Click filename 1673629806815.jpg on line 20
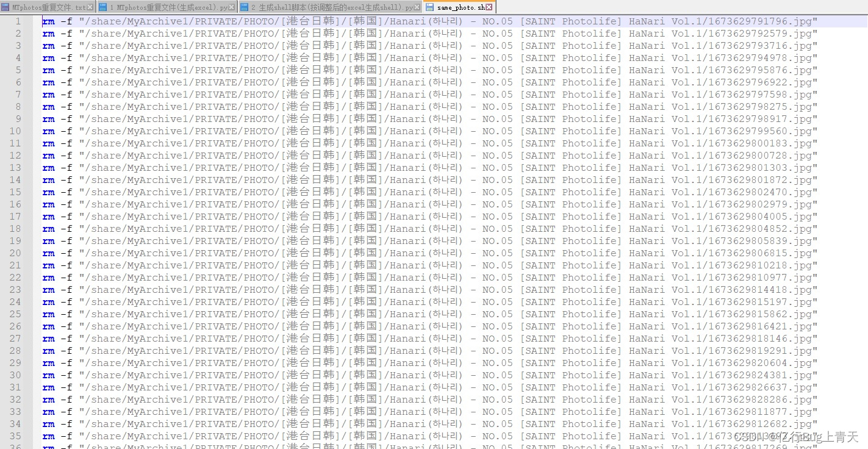The image size is (868, 449). pyautogui.click(x=760, y=253)
